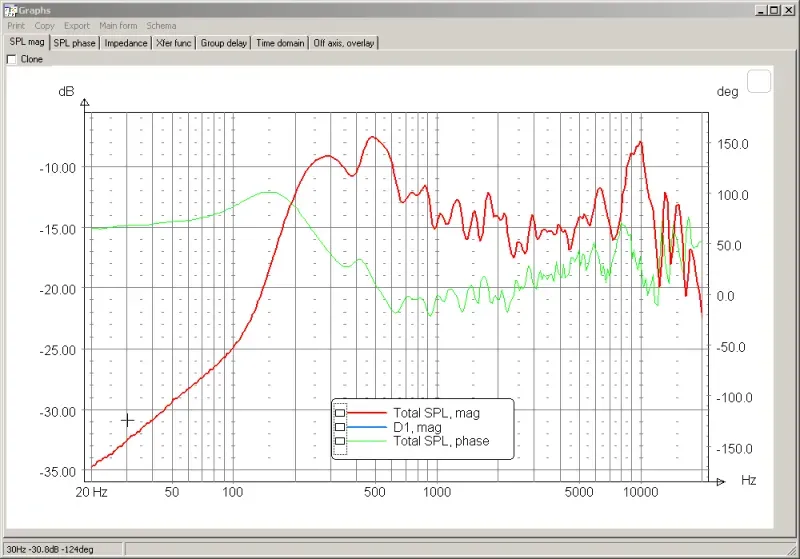Image resolution: width=800 pixels, height=559 pixels.
Task: Click the 20 Hz axis tick label
Action: click(91, 492)
